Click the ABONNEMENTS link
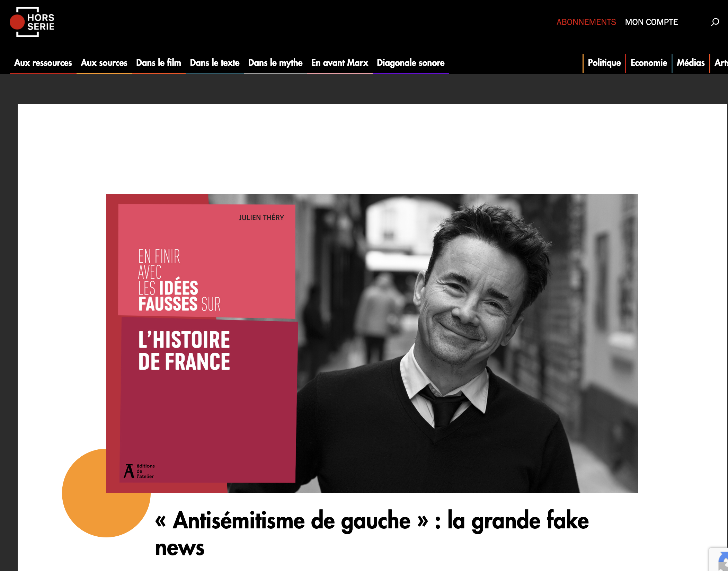This screenshot has height=571, width=728. coord(586,22)
